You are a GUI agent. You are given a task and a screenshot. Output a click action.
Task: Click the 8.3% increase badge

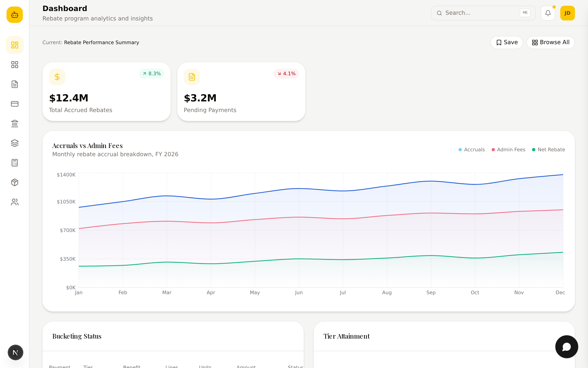[151, 74]
